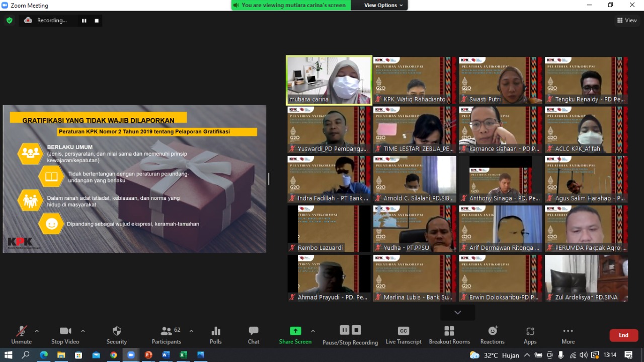The width and height of the screenshot is (644, 362).
Task: Open the Polls panel
Action: coord(215,335)
